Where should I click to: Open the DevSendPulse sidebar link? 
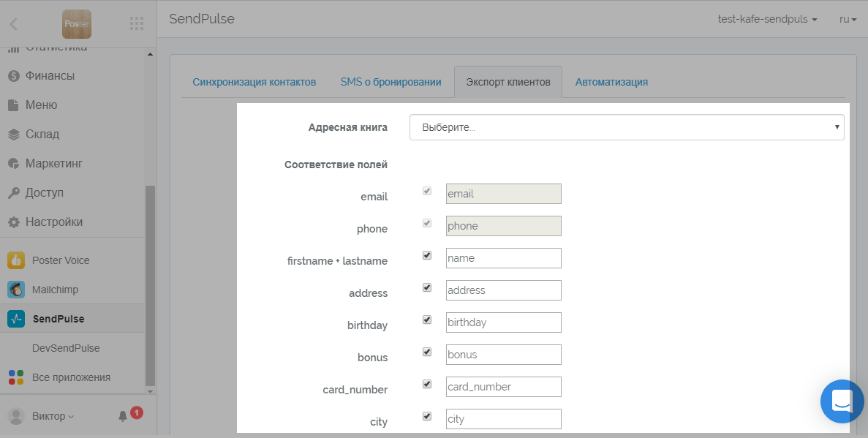66,348
